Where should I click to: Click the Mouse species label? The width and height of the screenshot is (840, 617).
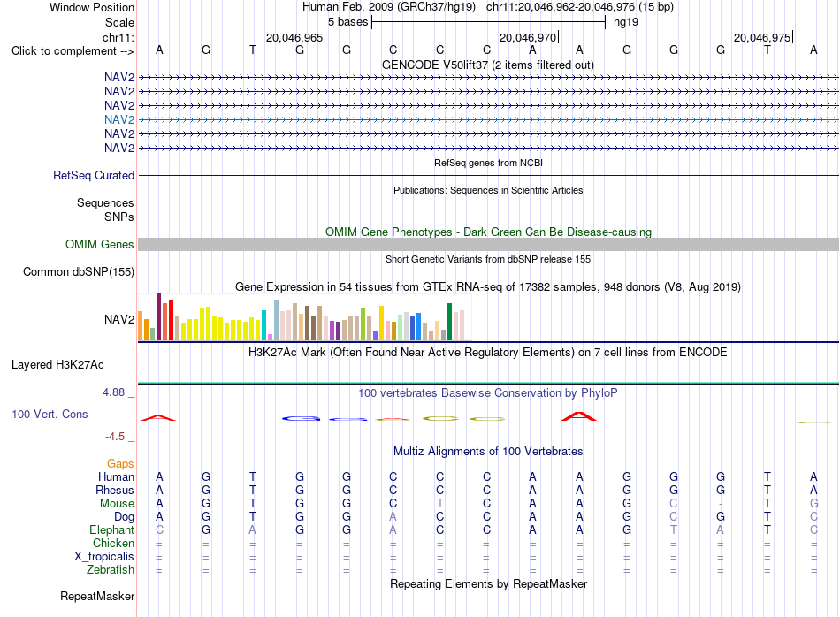tap(117, 504)
